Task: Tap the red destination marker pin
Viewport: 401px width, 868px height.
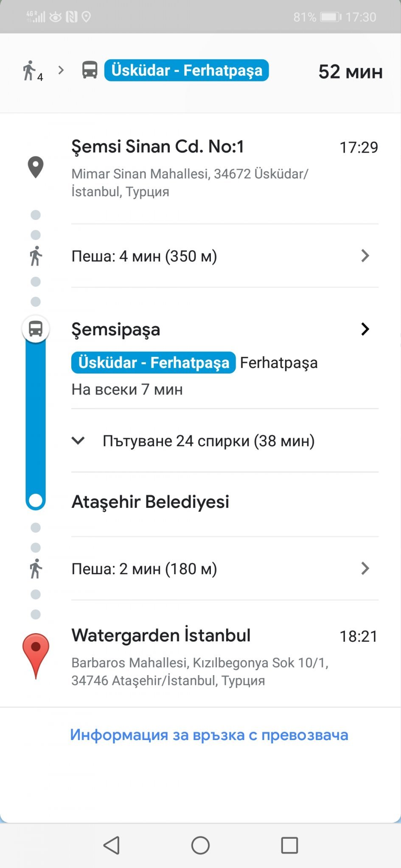Action: point(36,654)
